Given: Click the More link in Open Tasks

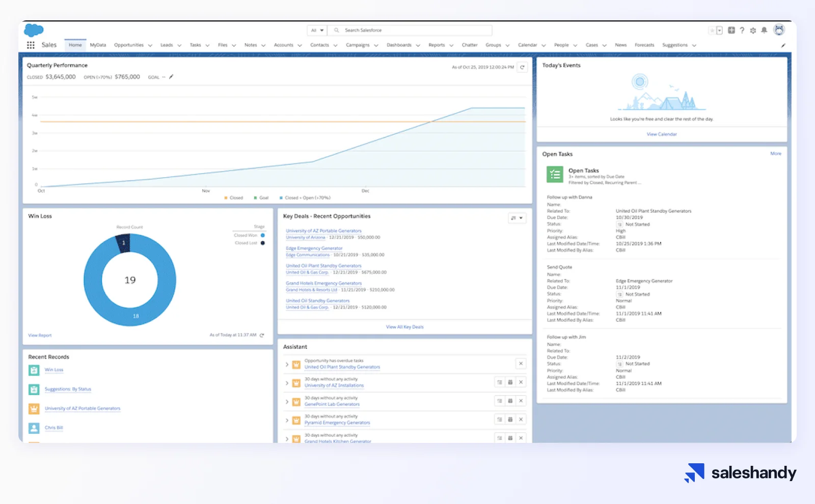Looking at the screenshot, I should tap(776, 153).
